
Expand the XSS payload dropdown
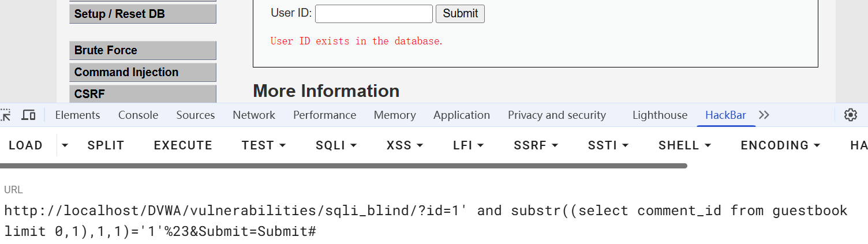[x=405, y=145]
